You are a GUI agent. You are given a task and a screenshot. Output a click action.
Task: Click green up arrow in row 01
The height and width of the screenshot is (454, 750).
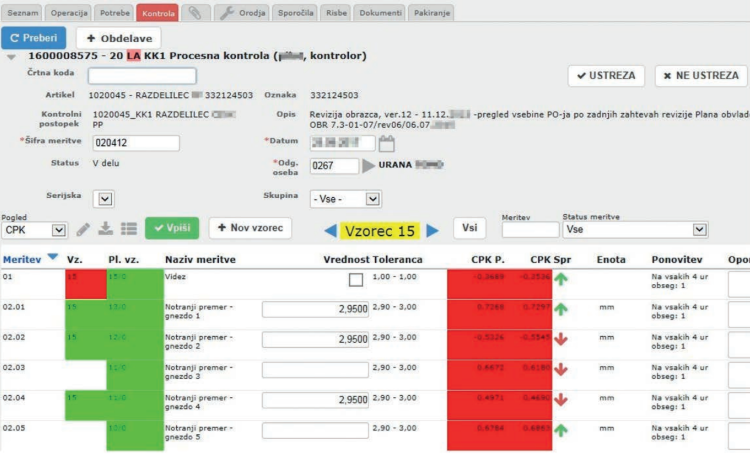click(x=561, y=279)
